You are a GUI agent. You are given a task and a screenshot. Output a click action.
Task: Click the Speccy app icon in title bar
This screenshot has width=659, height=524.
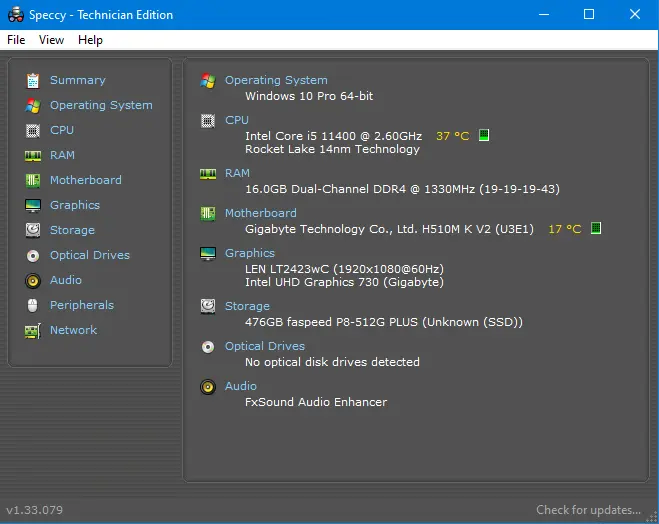(16, 15)
